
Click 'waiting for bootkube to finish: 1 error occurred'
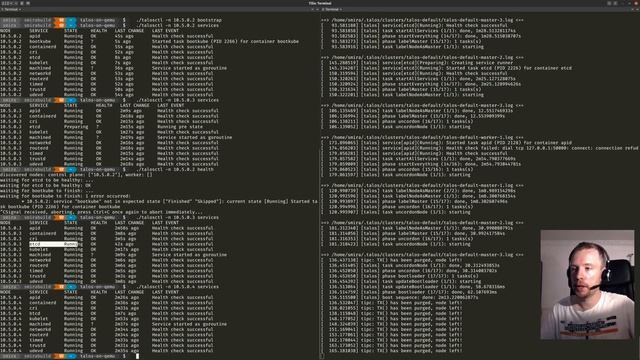[65, 196]
